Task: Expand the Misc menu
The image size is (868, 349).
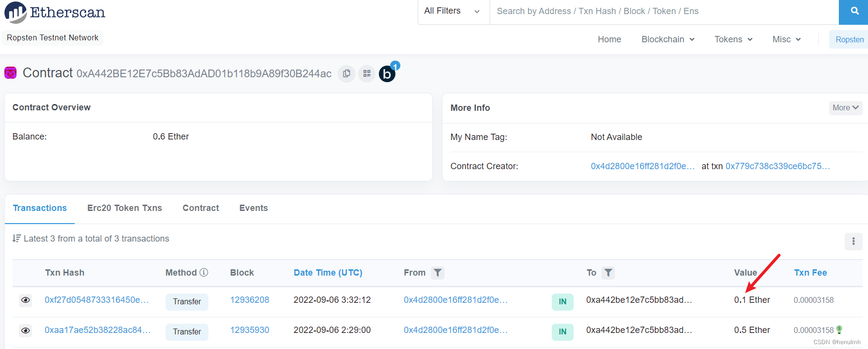Action: click(x=787, y=39)
